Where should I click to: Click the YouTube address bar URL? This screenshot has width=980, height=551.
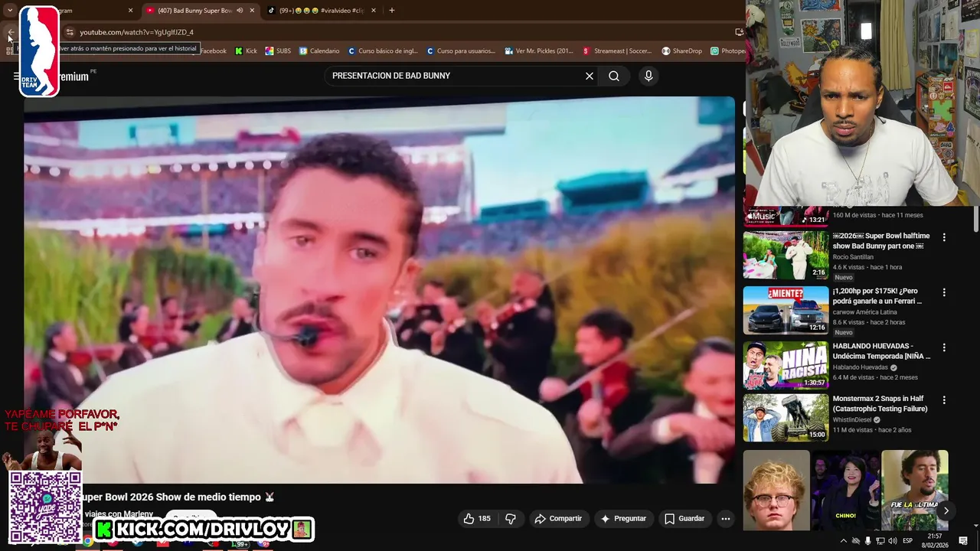[x=136, y=32]
